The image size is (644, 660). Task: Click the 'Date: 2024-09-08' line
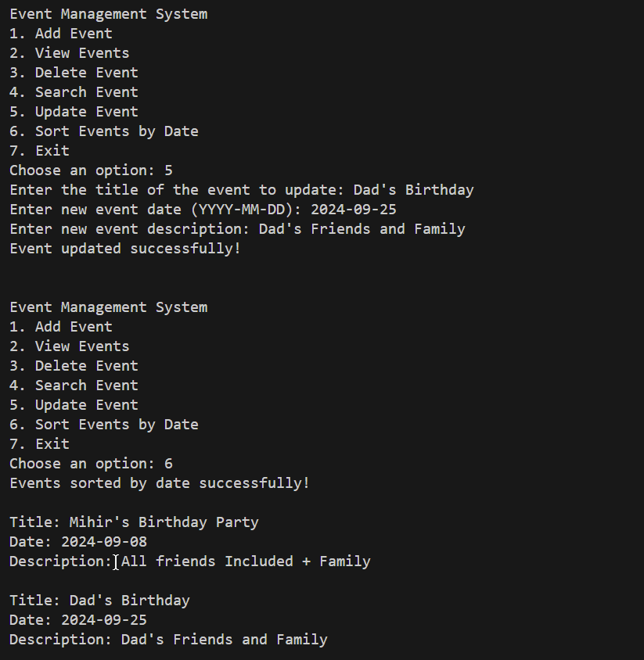[78, 542]
